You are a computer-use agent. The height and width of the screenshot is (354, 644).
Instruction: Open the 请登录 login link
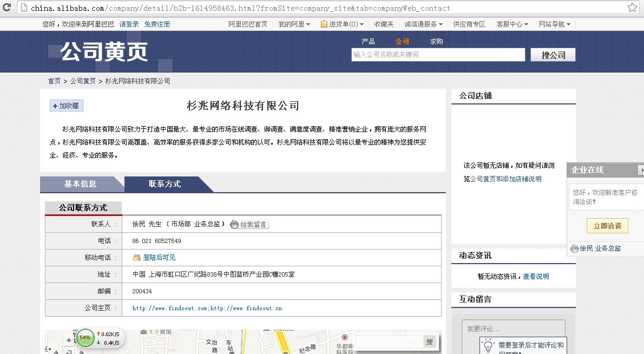(129, 24)
